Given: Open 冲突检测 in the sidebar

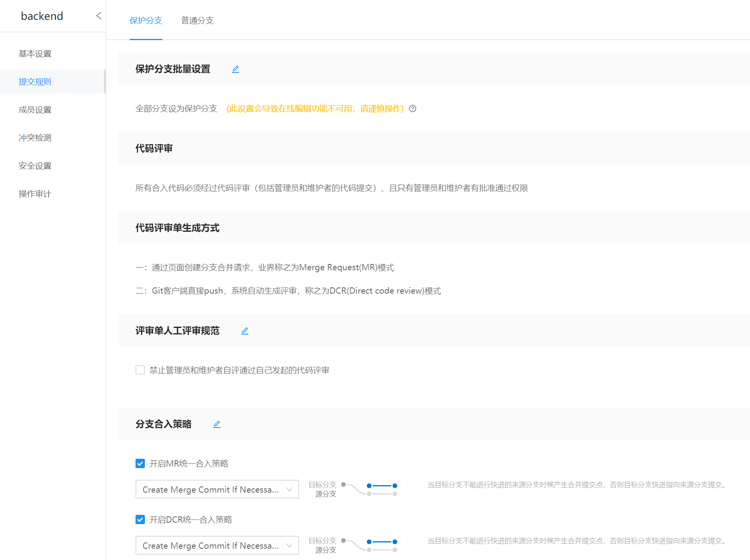Looking at the screenshot, I should [35, 137].
